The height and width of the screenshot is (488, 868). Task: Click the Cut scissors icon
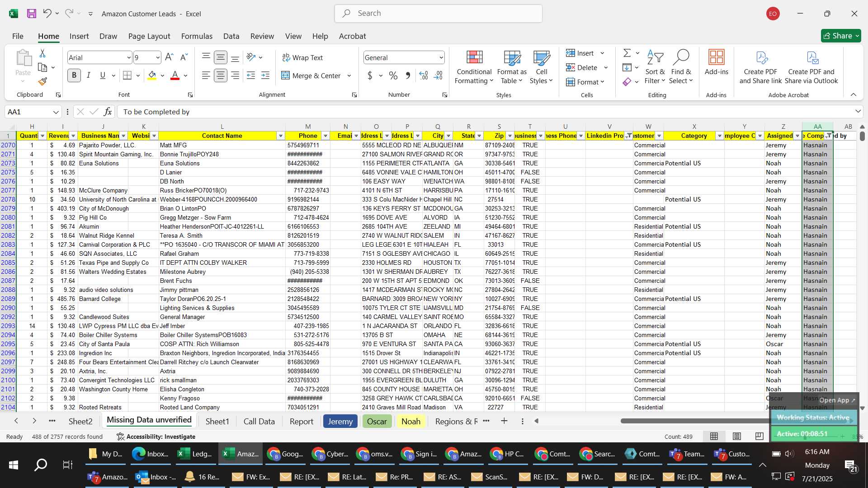pyautogui.click(x=42, y=53)
